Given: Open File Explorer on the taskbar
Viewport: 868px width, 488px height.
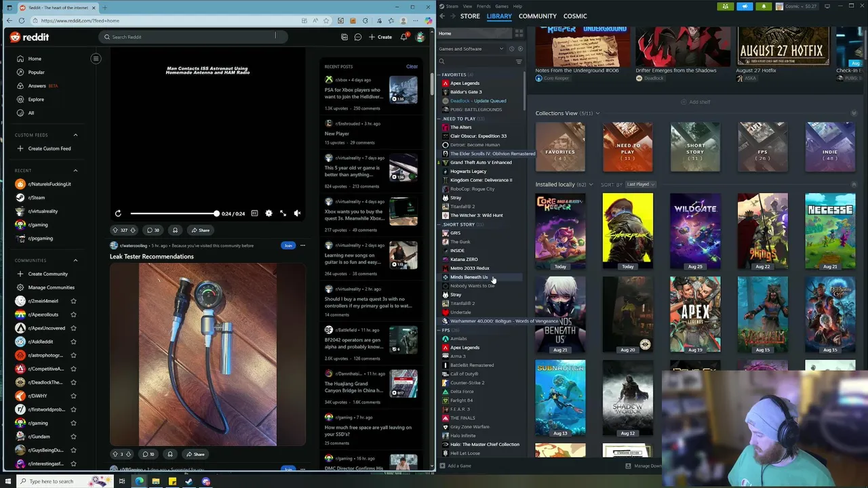Looking at the screenshot, I should point(156,481).
